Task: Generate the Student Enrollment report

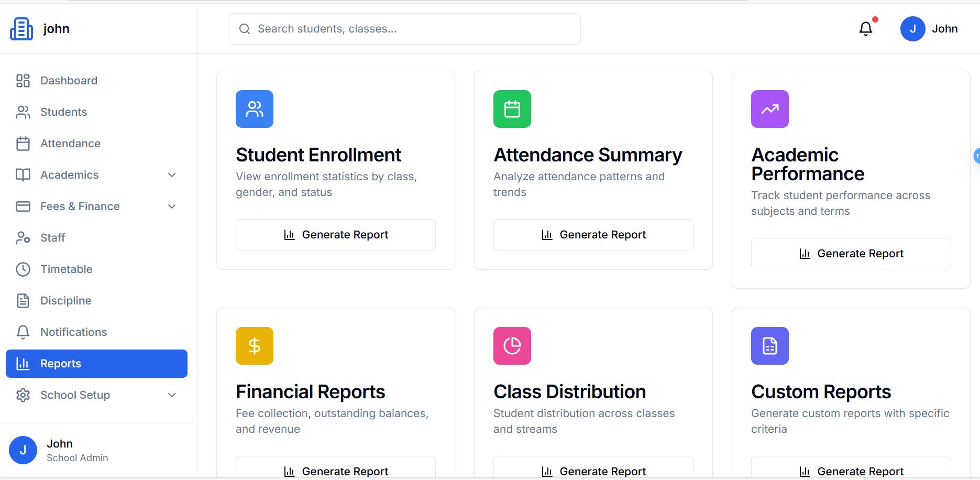Action: 336,235
